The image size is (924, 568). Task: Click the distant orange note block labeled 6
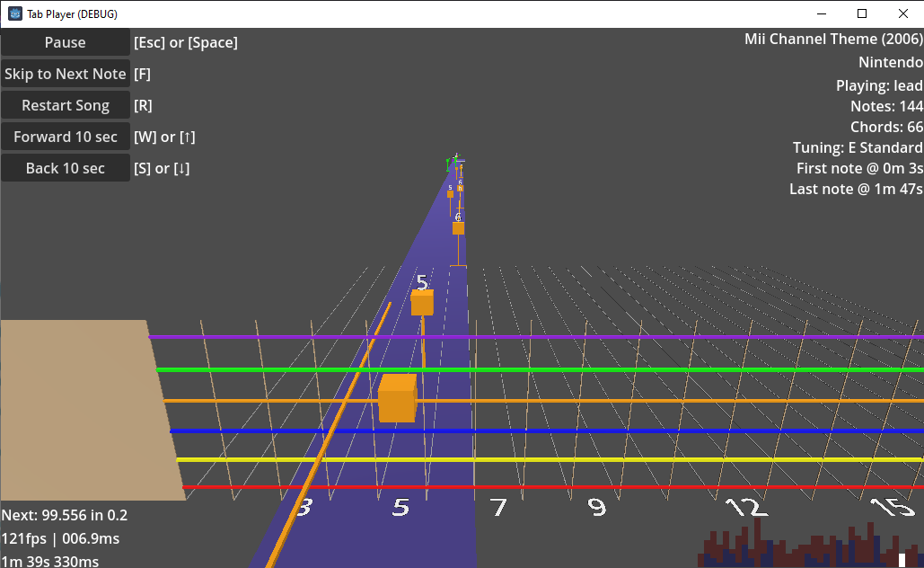[458, 228]
